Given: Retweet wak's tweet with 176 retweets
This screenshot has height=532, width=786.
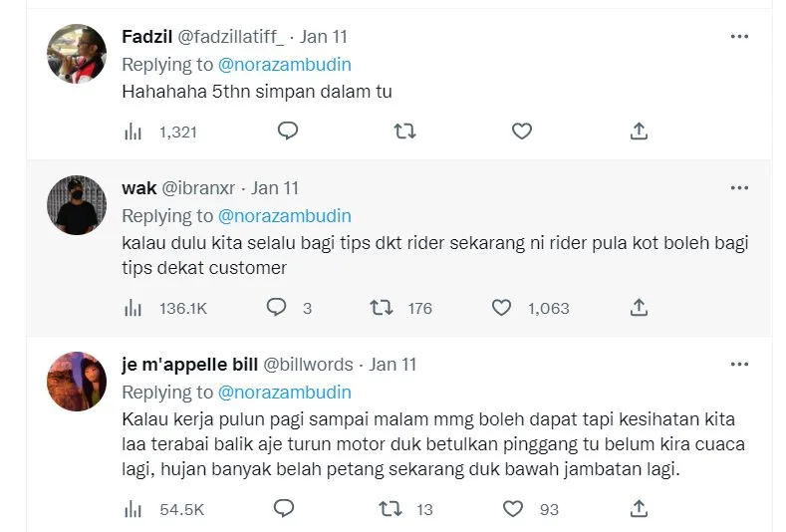Looking at the screenshot, I should 382,308.
